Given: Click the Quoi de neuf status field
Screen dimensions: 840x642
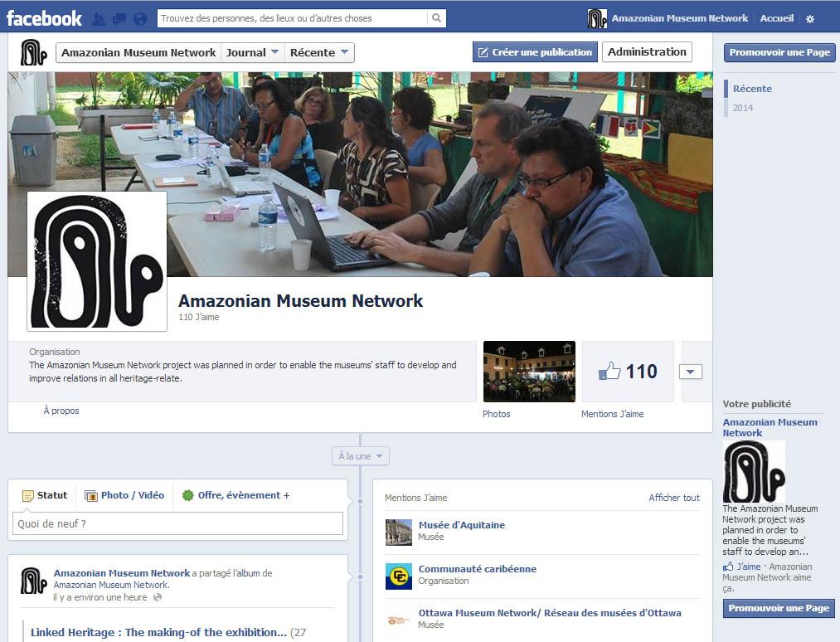Looking at the screenshot, I should (177, 523).
